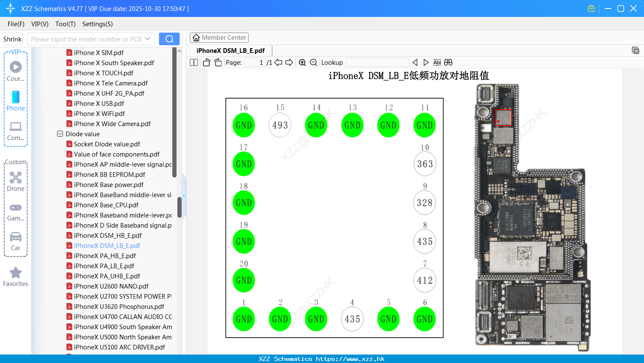Image resolution: width=644 pixels, height=363 pixels.
Task: Click the blue search button
Action: pyautogui.click(x=169, y=39)
